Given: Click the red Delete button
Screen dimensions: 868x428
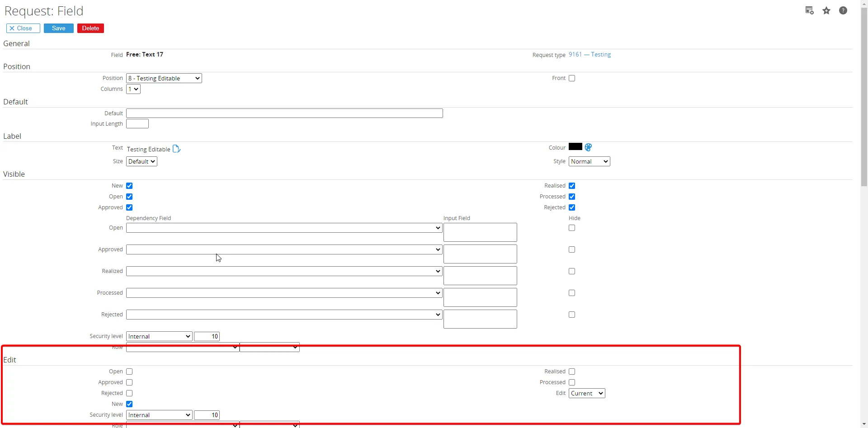Looking at the screenshot, I should coord(91,28).
